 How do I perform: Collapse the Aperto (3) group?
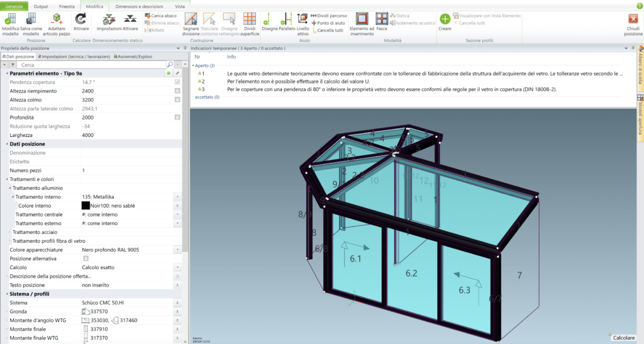coord(193,65)
